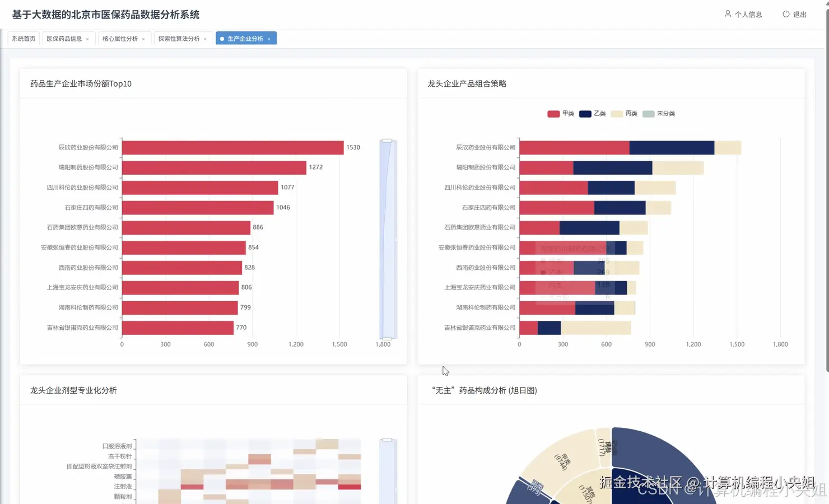Click the 龙头企业产品组合策略 card title

click(467, 83)
